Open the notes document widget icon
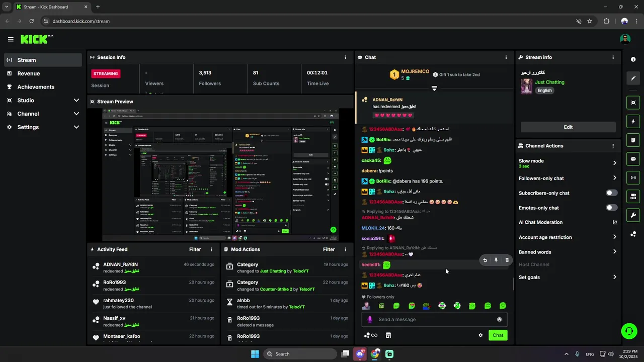644x362 pixels. pyautogui.click(x=633, y=140)
